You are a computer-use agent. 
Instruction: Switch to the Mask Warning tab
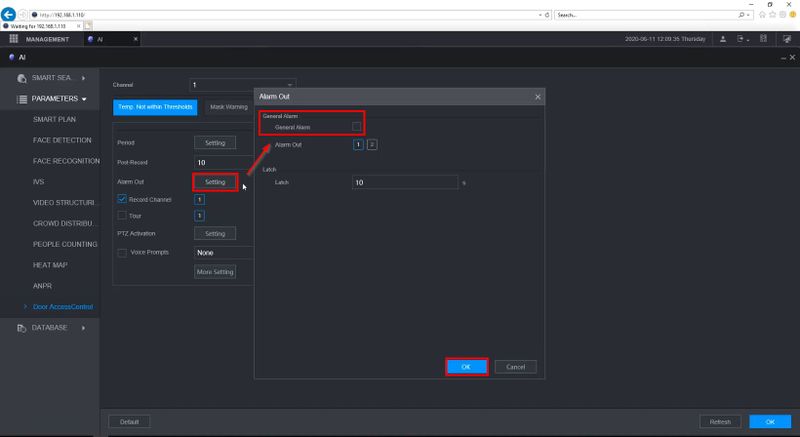[229, 107]
